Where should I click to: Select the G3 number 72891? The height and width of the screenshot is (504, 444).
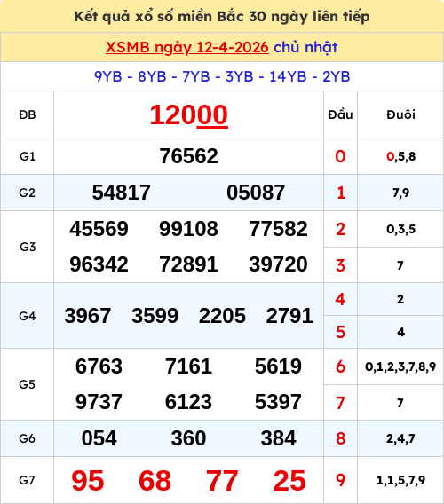[188, 264]
